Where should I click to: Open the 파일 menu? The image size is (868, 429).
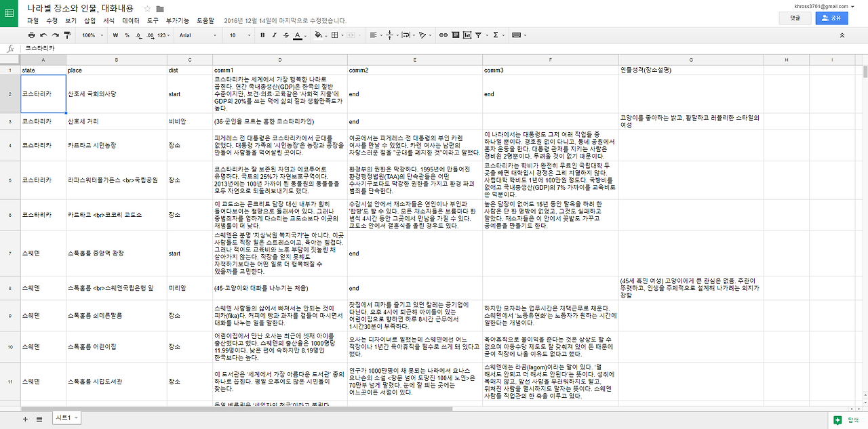point(33,21)
